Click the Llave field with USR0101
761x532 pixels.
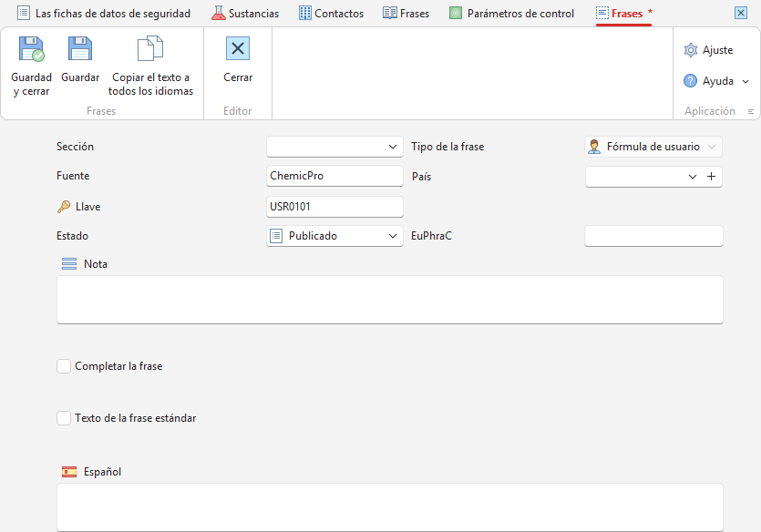(334, 207)
